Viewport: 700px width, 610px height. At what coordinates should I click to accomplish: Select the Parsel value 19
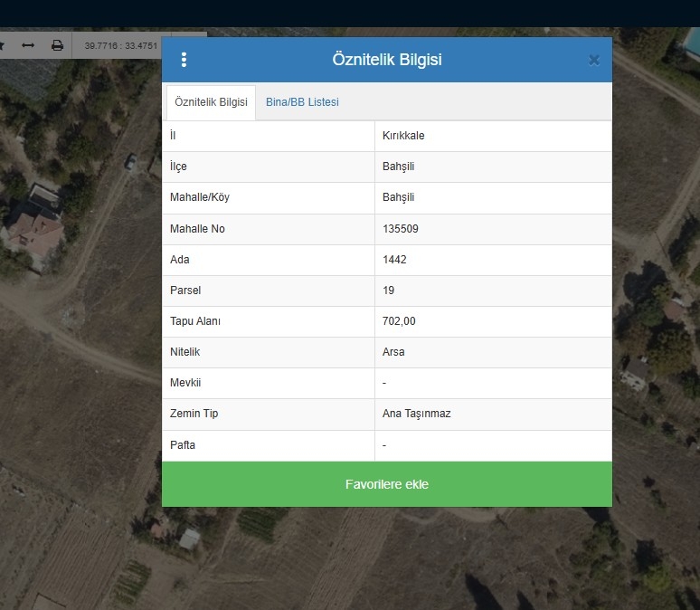pos(388,291)
